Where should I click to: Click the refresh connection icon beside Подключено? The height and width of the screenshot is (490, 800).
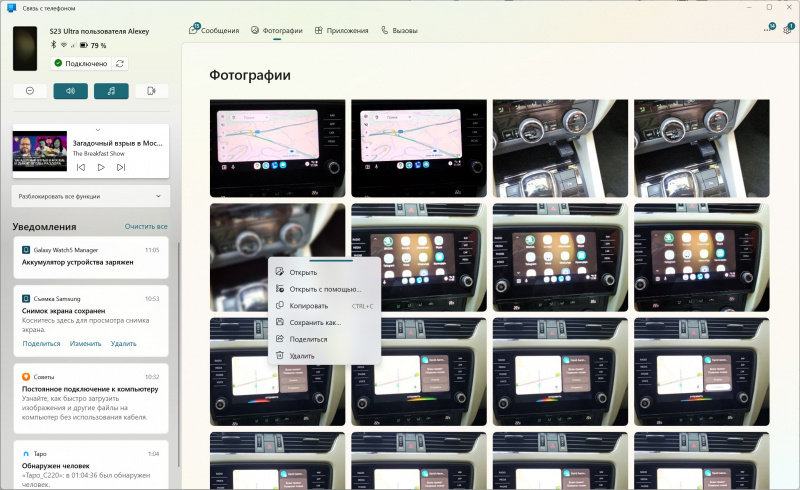coord(121,63)
